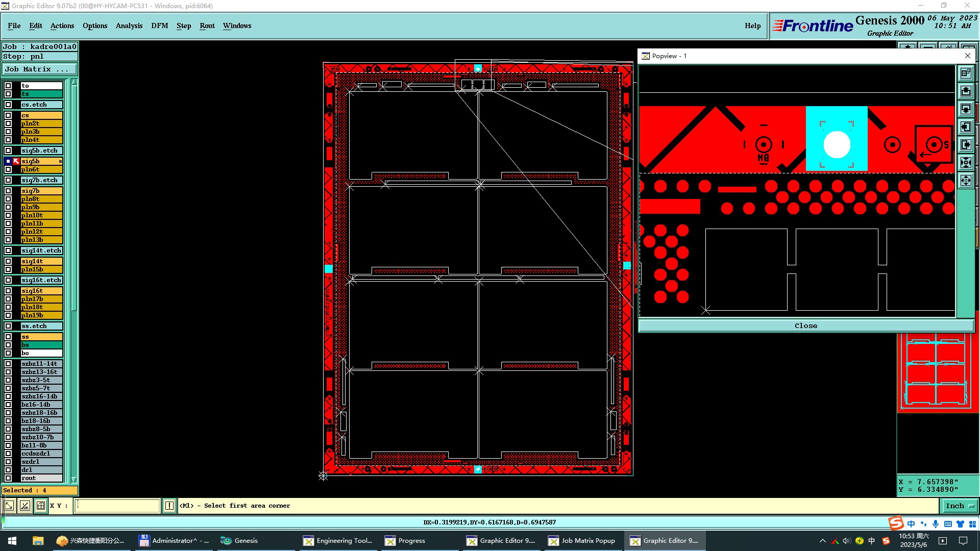Image resolution: width=980 pixels, height=551 pixels.
Task: Open Windows Start menu
Action: [x=12, y=541]
